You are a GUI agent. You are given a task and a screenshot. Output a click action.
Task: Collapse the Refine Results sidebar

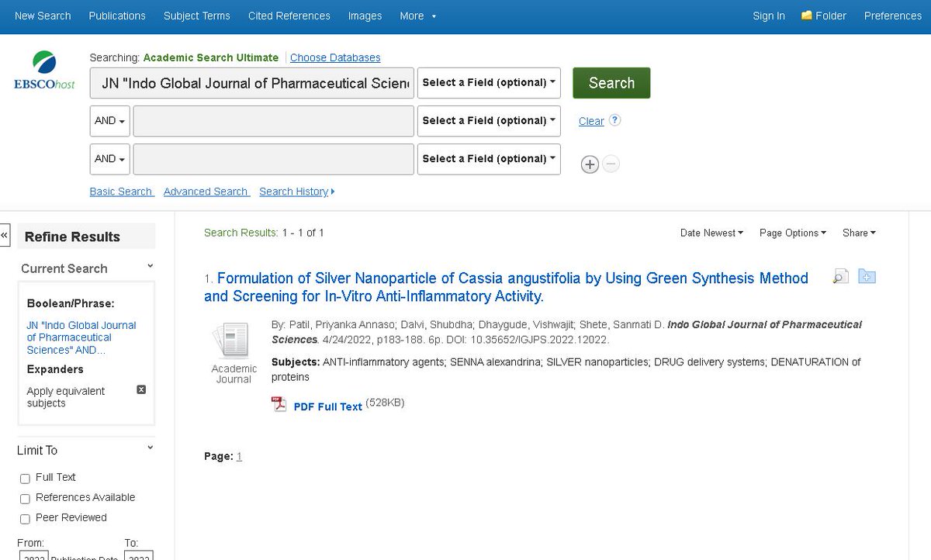coord(4,235)
